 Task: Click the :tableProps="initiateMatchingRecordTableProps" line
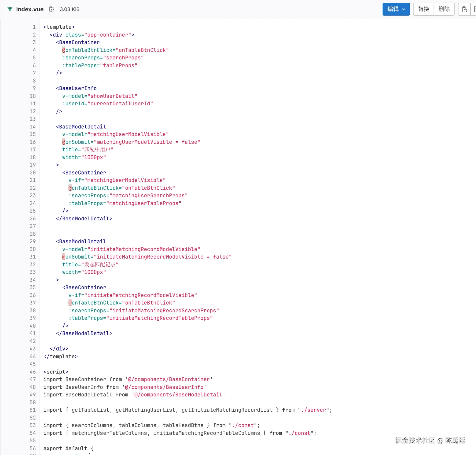140,318
